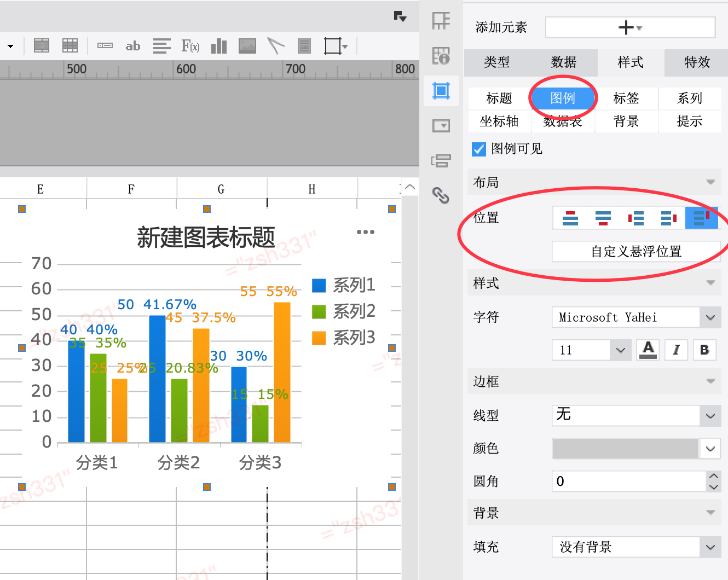Click the insert formula F(x) icon
728x580 pixels.
(x=190, y=46)
